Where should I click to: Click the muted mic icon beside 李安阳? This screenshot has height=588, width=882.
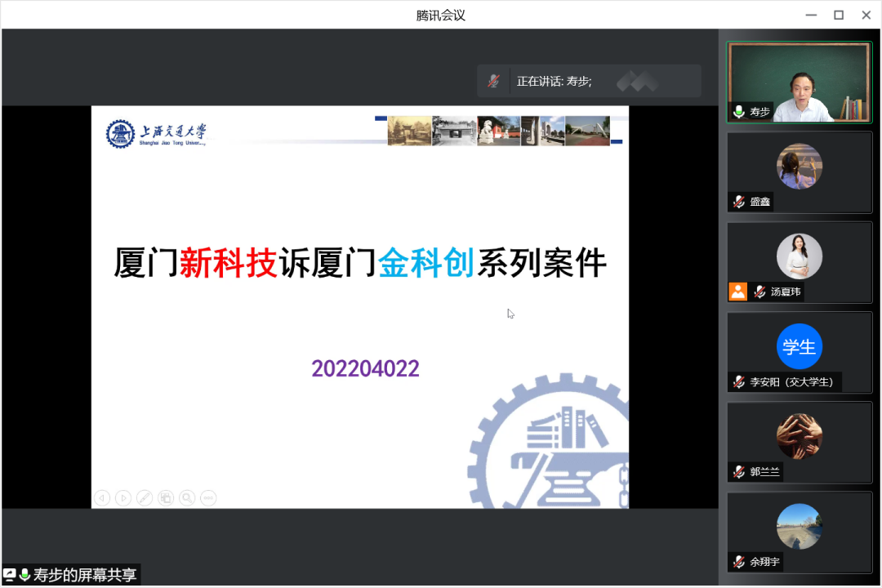pyautogui.click(x=739, y=381)
